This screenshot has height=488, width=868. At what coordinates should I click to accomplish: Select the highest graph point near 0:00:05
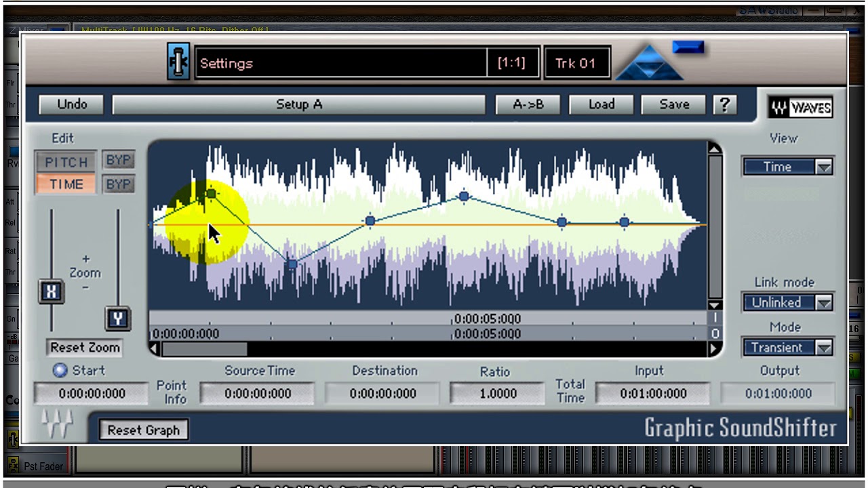click(x=464, y=197)
